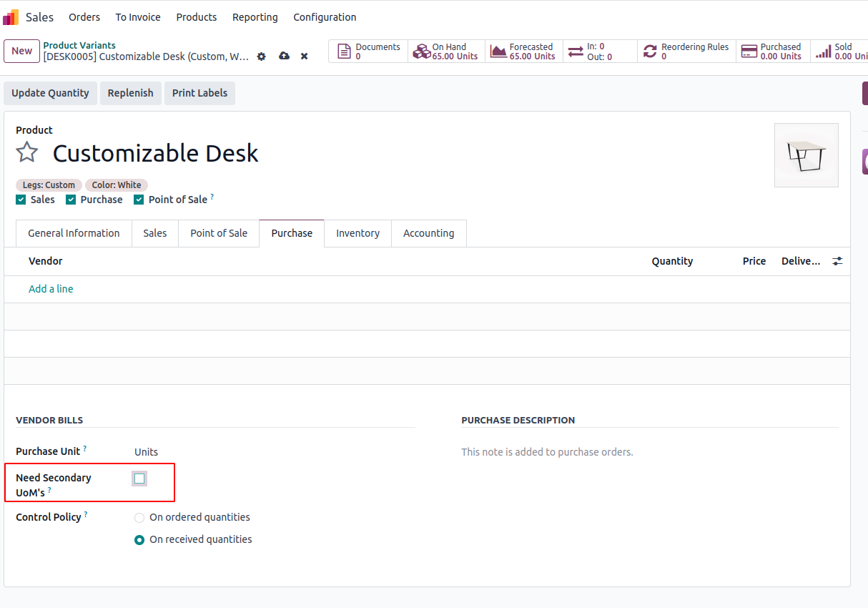Viewport: 868px width, 608px height.
Task: Click the cloud save icon
Action: (284, 57)
